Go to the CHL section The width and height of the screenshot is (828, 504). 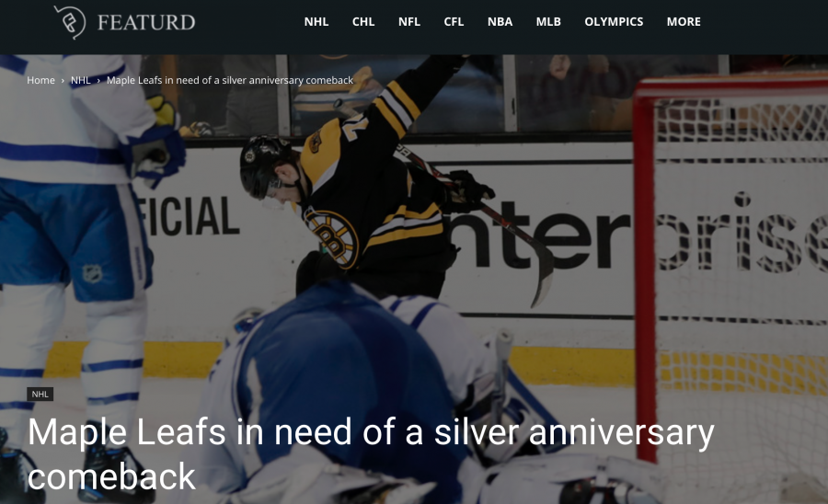pyautogui.click(x=363, y=22)
